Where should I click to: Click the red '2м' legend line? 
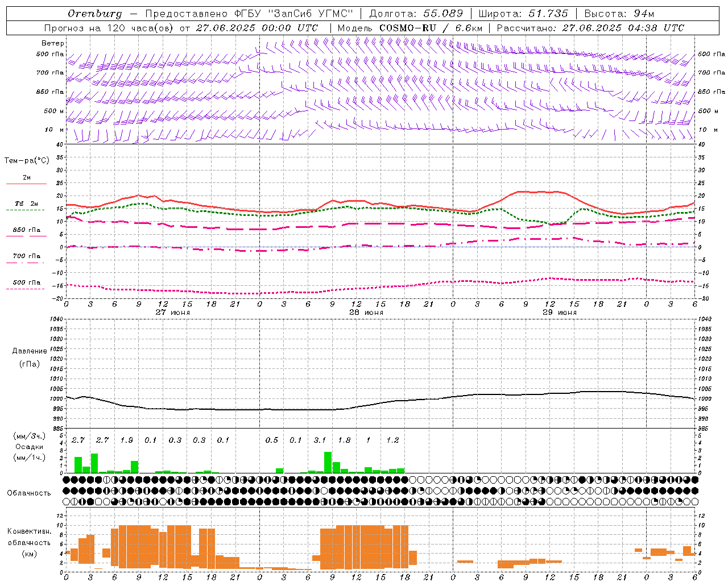(26, 184)
